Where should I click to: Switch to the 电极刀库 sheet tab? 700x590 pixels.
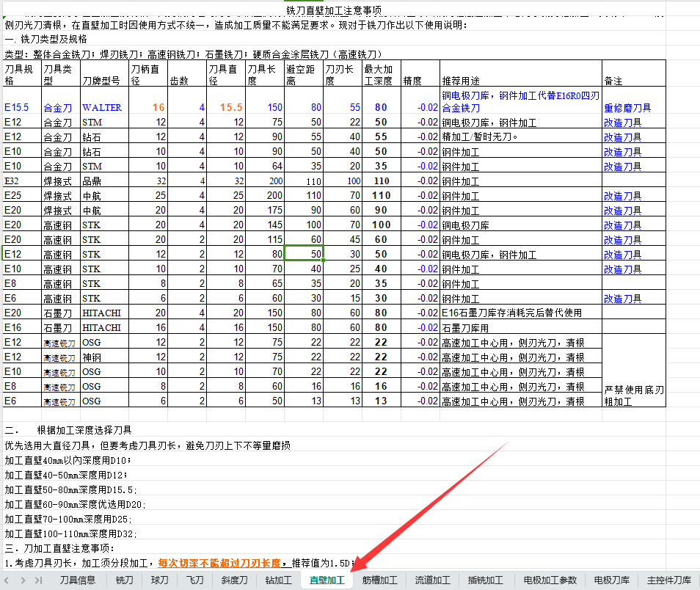pos(612,580)
